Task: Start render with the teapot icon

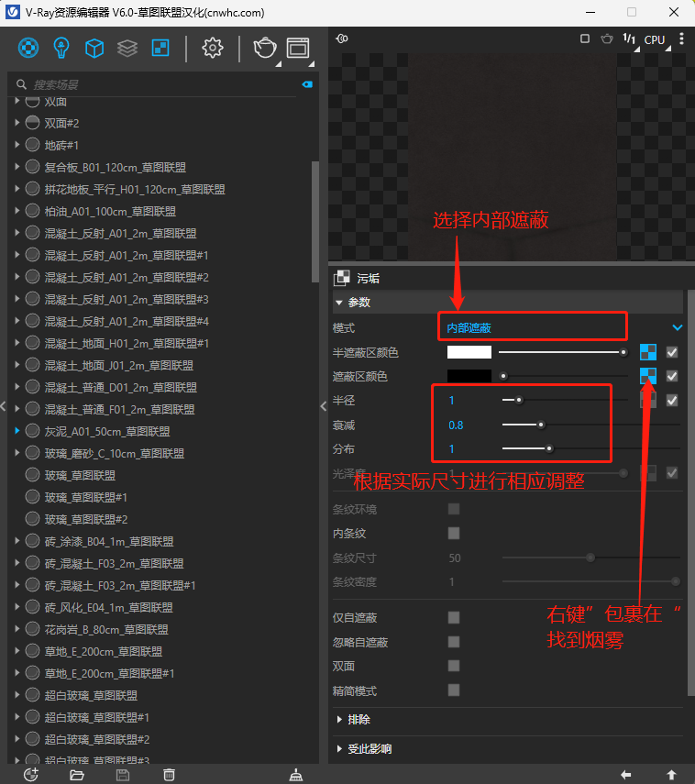Action: 265,48
